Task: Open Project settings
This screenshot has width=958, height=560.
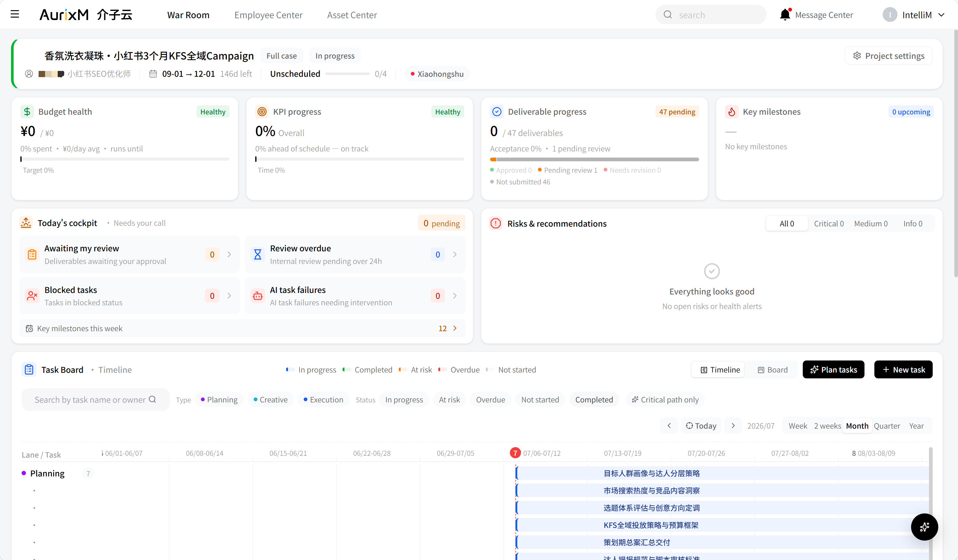Action: [889, 56]
